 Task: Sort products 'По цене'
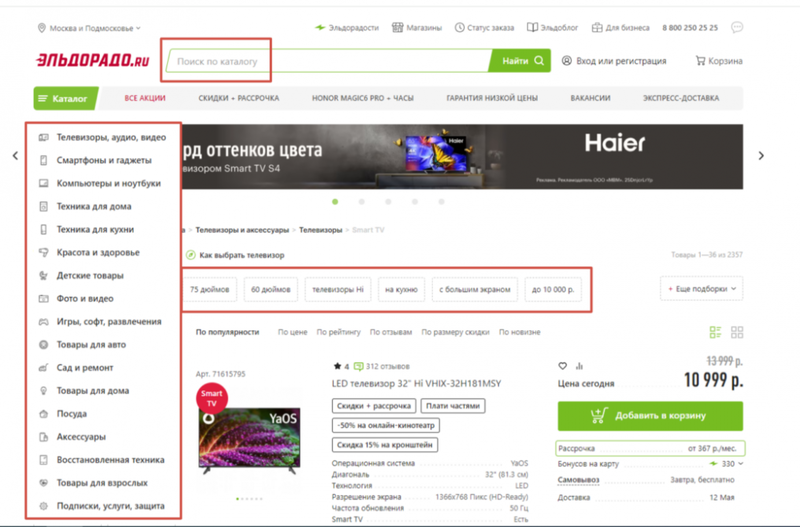pos(292,332)
